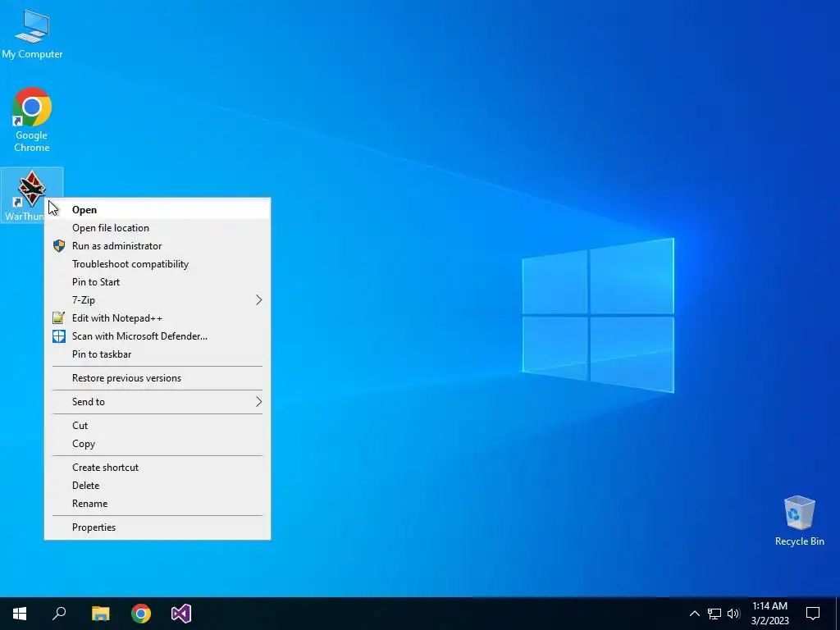Screen dimensions: 840x630
Task: Click the Run as administrator shield icon
Action: click(59, 246)
